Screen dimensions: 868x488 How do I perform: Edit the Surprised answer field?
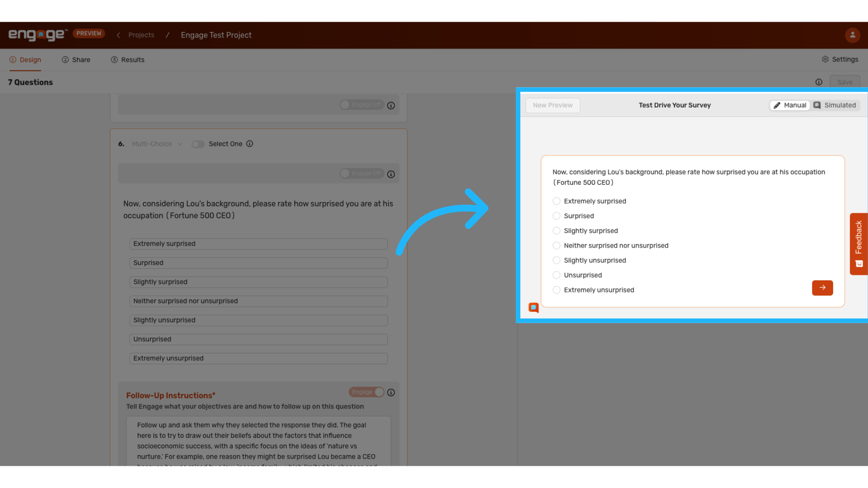[x=259, y=263]
